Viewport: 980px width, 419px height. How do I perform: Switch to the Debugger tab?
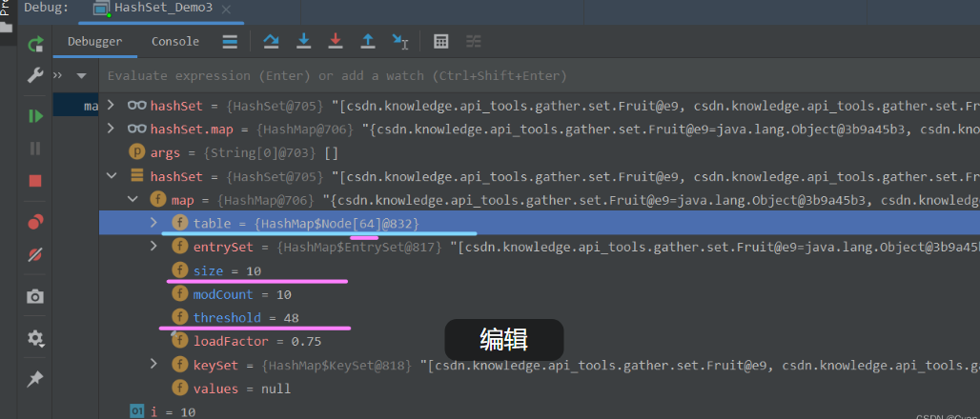[x=95, y=42]
